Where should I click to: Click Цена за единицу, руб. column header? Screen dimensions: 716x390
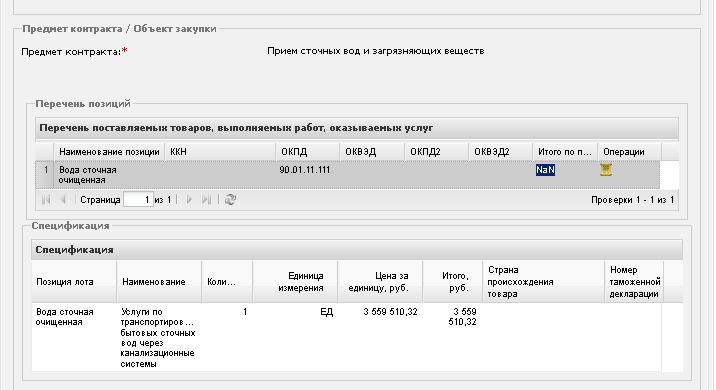click(x=380, y=282)
